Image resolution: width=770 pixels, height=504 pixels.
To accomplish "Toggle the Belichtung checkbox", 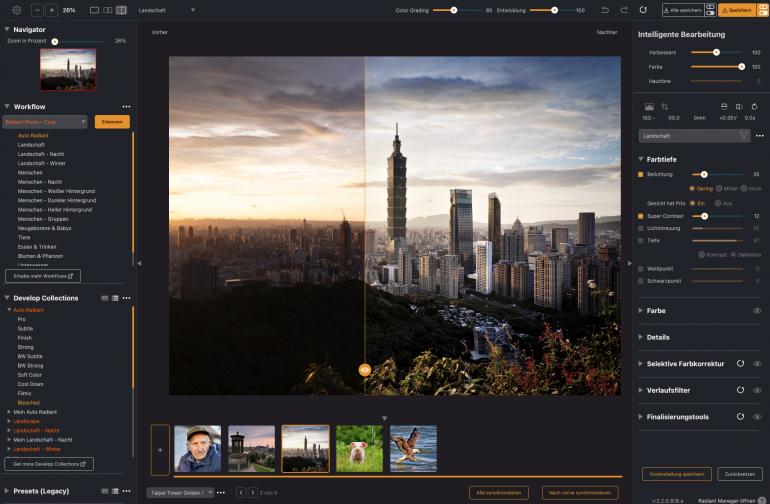I will pos(641,174).
